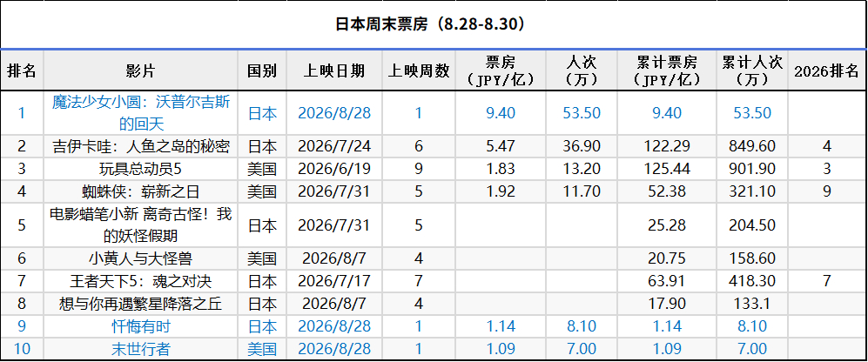
Task: Select the 电影蜡笔小新 title cell
Action: (141, 225)
